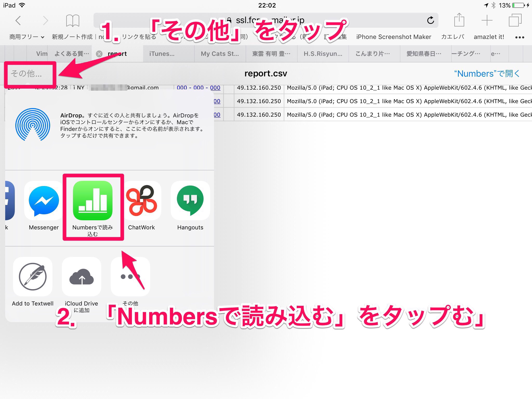
Task: Add file to iCloud Drive
Action: point(82,277)
